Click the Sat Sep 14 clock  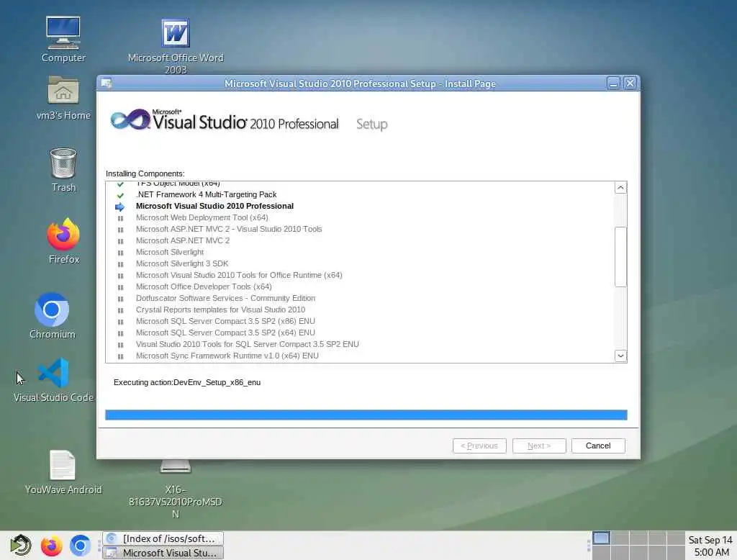pyautogui.click(x=710, y=546)
